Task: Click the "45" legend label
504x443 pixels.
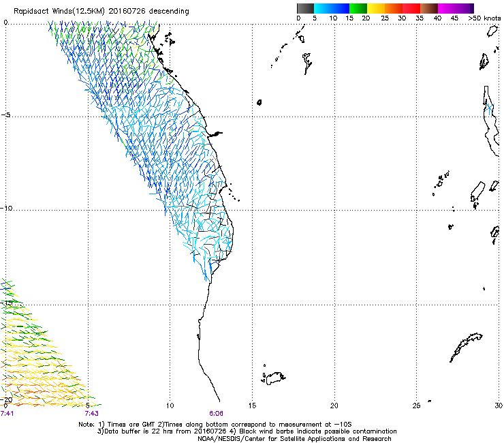Action: click(454, 18)
